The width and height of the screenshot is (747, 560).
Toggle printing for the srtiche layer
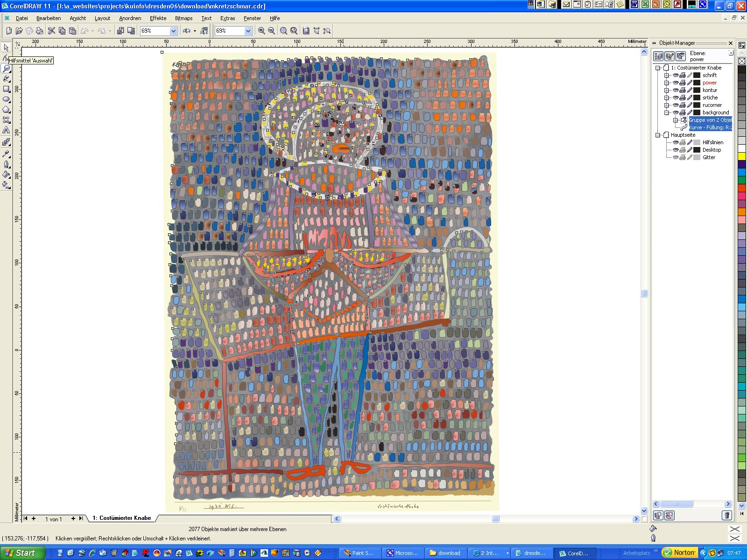click(x=682, y=98)
